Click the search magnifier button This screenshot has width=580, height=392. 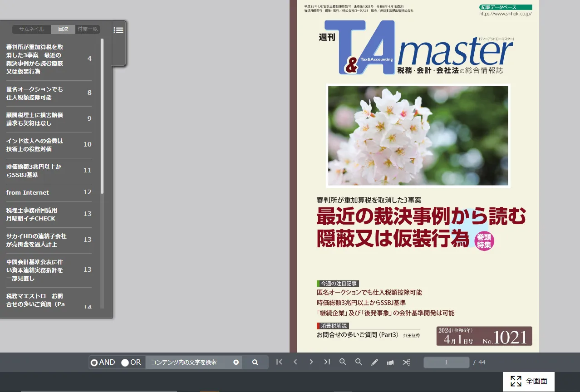pyautogui.click(x=255, y=362)
